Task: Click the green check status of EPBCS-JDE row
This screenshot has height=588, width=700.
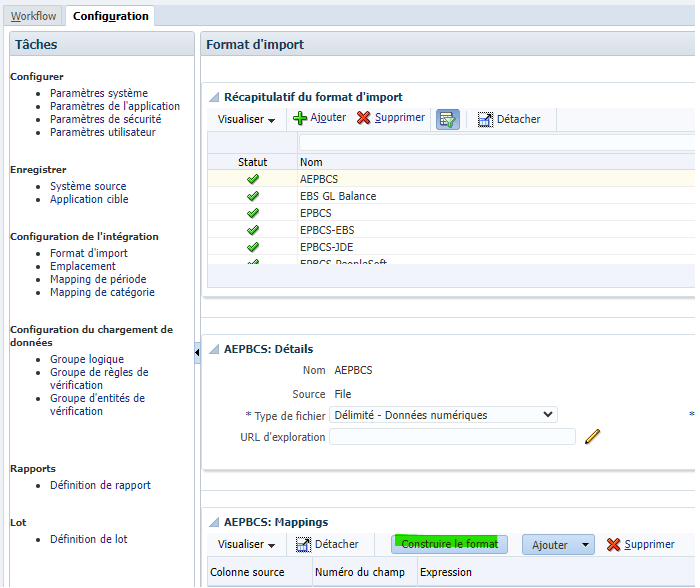Action: tap(253, 247)
